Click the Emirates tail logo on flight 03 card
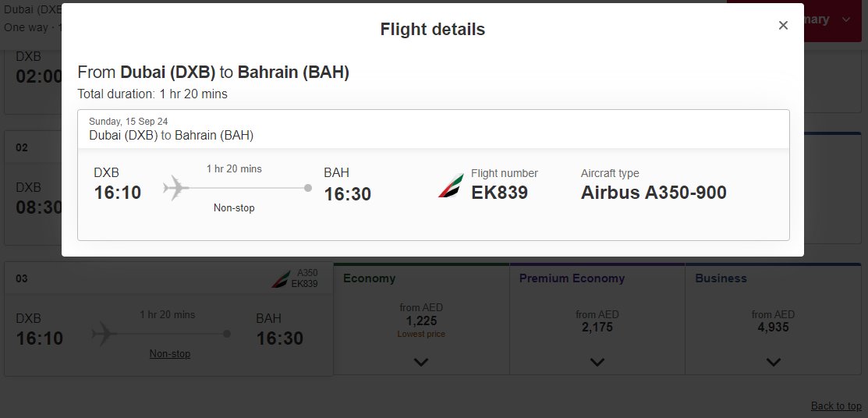Viewport: 868px width, 418px height. [280, 278]
